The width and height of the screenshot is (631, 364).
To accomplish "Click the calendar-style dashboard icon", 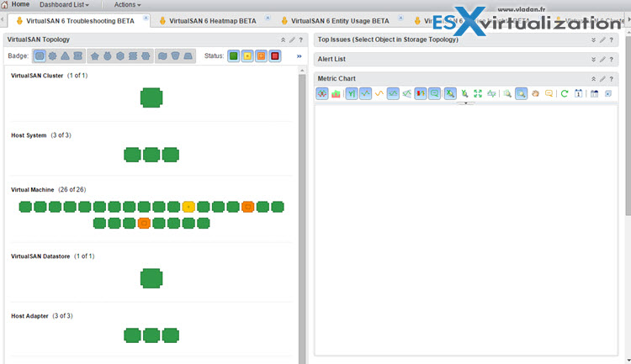I will coord(594,93).
